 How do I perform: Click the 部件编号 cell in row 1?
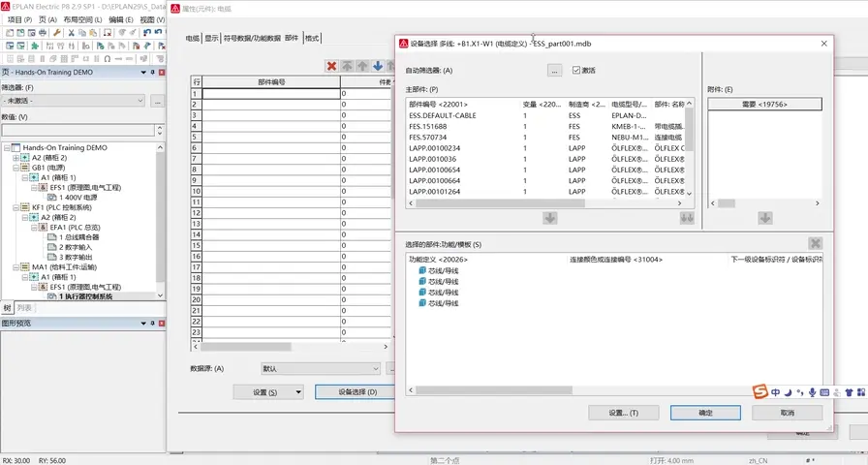(x=271, y=94)
